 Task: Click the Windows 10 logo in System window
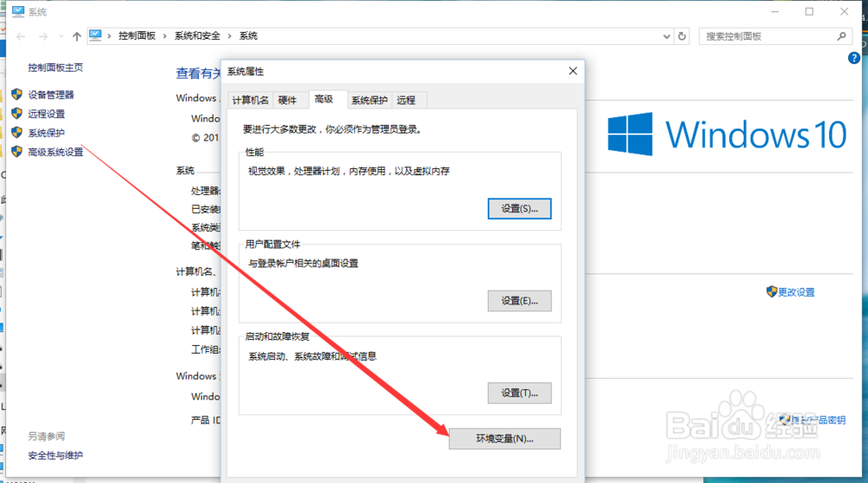pyautogui.click(x=727, y=134)
